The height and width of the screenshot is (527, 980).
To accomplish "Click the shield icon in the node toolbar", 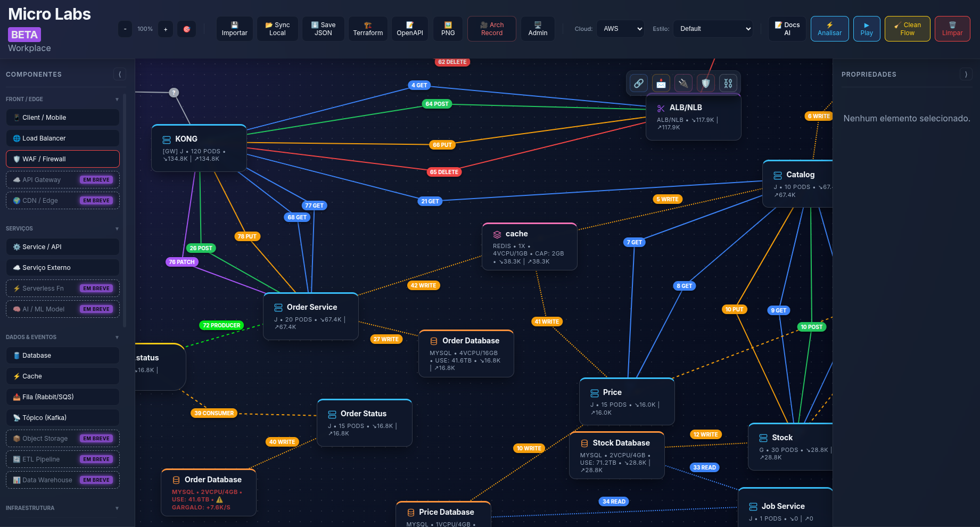I will pyautogui.click(x=705, y=83).
